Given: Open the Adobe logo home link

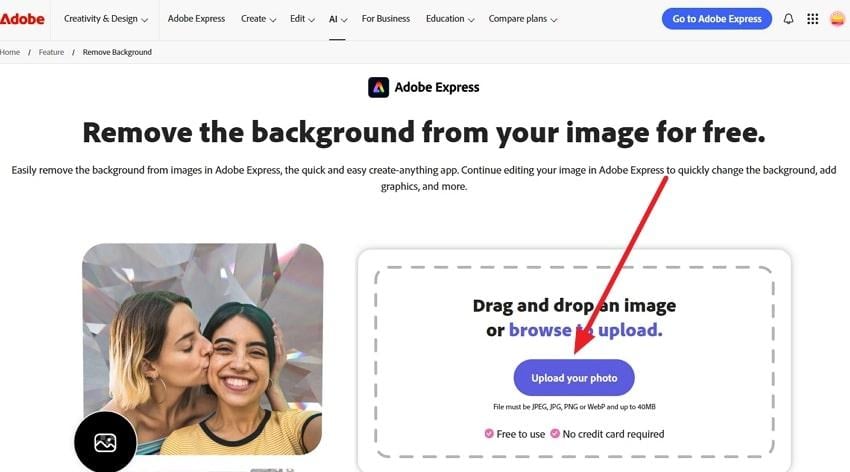Looking at the screenshot, I should (x=22, y=19).
